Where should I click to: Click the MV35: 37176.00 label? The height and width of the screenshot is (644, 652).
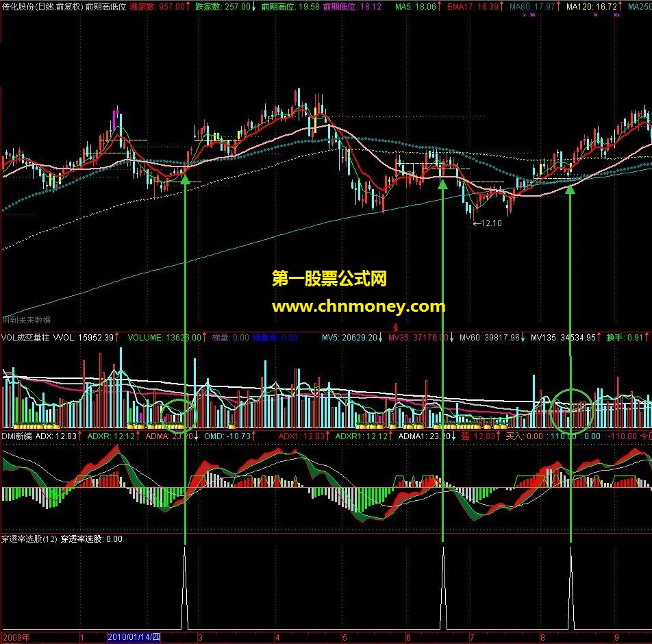(418, 337)
